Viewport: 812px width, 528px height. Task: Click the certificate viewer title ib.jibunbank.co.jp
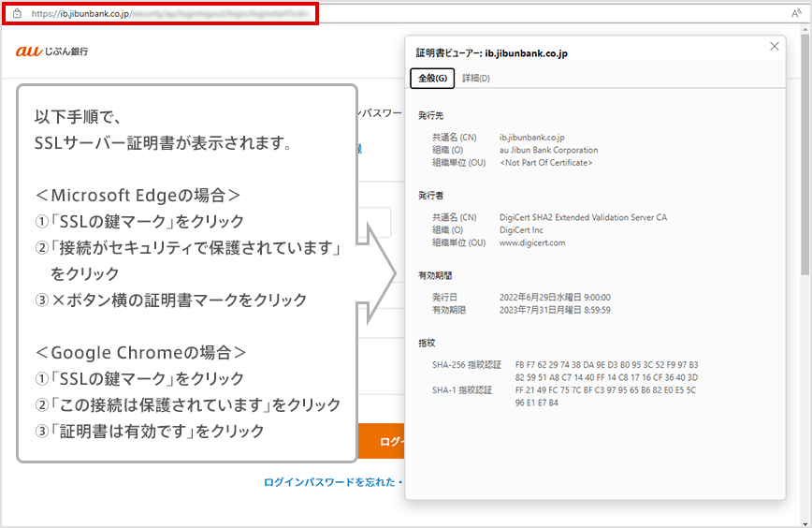(x=526, y=53)
